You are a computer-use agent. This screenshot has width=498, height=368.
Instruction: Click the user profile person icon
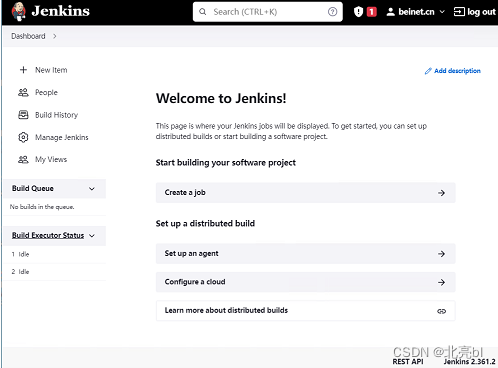(x=390, y=12)
